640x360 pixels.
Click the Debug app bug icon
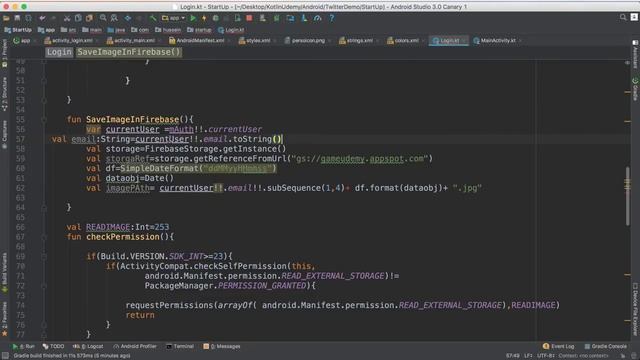point(215,18)
